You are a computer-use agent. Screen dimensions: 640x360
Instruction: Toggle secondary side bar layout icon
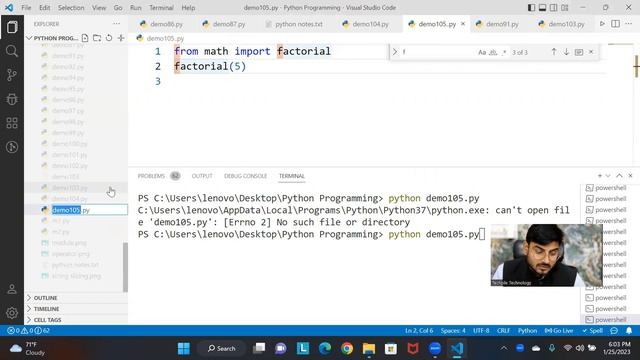pos(553,8)
